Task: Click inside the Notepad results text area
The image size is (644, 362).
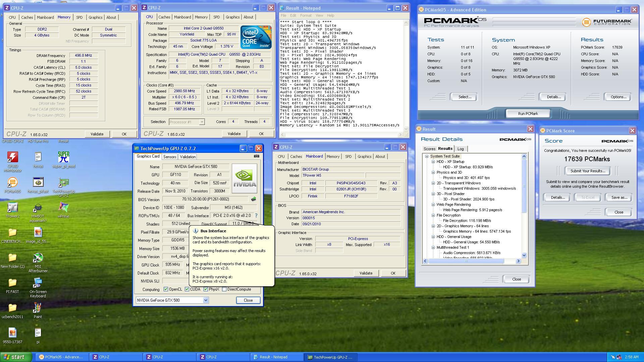Action: (x=341, y=75)
